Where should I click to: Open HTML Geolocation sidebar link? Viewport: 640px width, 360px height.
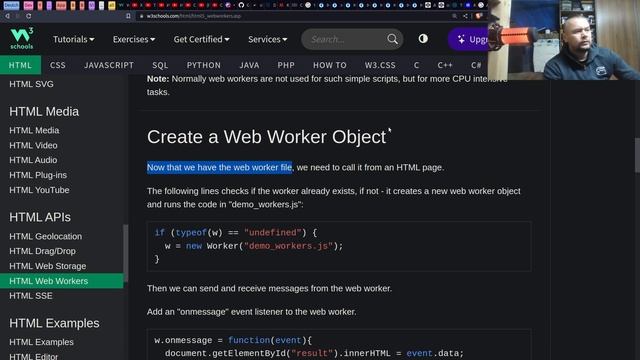45,236
